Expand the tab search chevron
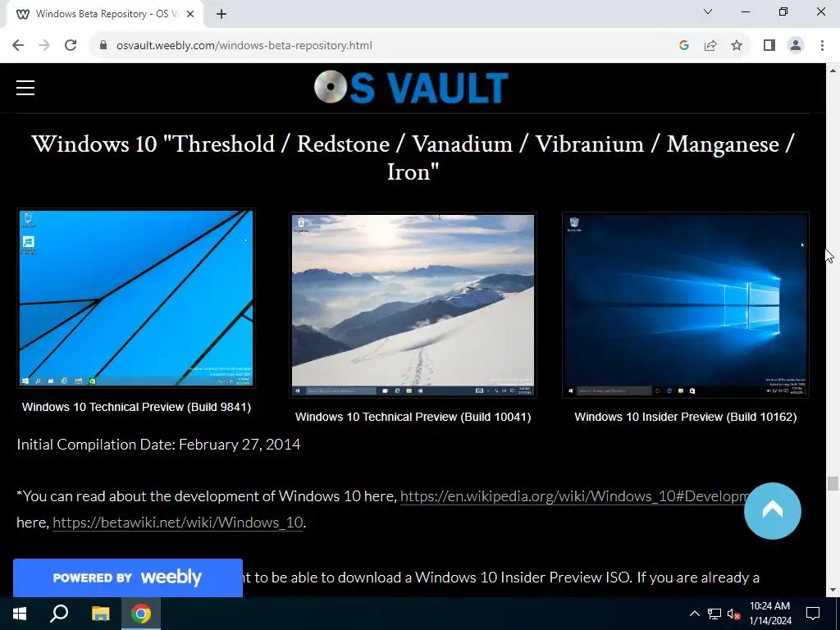Screen dimensions: 840x630 click(x=708, y=11)
